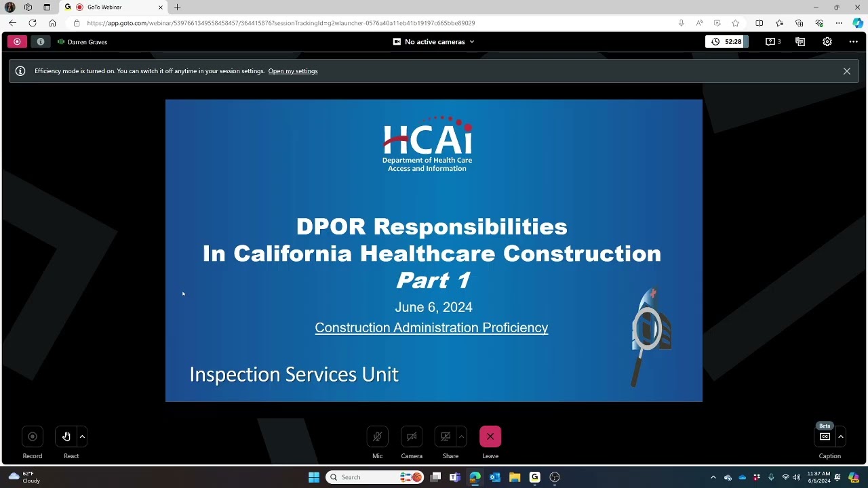Open the Windows Start menu

[314, 477]
